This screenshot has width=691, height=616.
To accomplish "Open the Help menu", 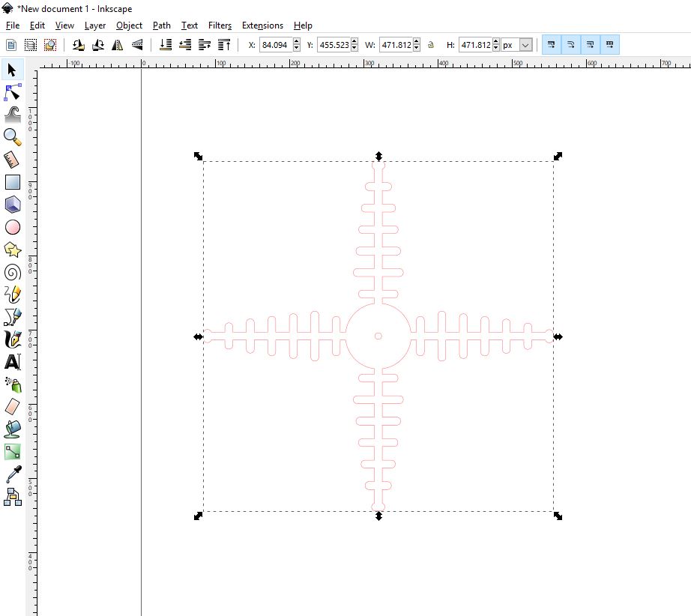I will (304, 25).
